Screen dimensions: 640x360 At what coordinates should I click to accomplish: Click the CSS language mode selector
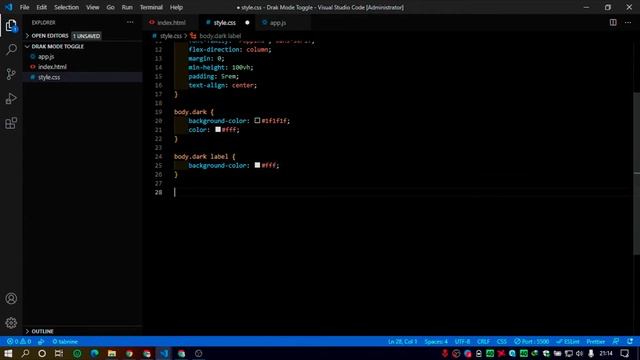coord(502,342)
